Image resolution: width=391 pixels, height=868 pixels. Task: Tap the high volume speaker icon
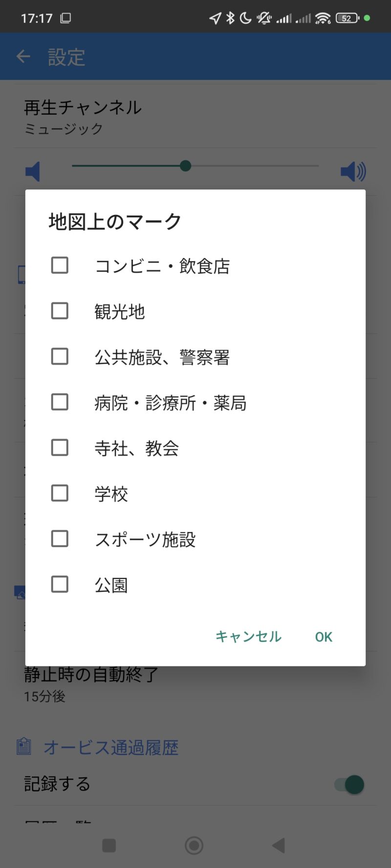tap(353, 171)
